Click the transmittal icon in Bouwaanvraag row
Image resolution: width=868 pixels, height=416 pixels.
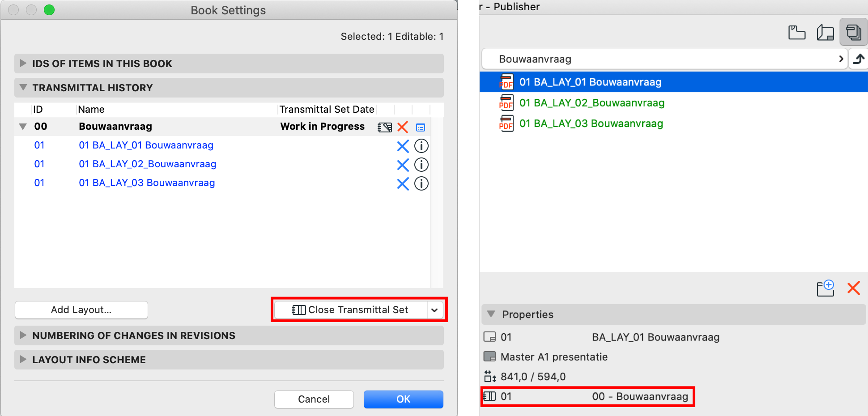[x=385, y=127]
